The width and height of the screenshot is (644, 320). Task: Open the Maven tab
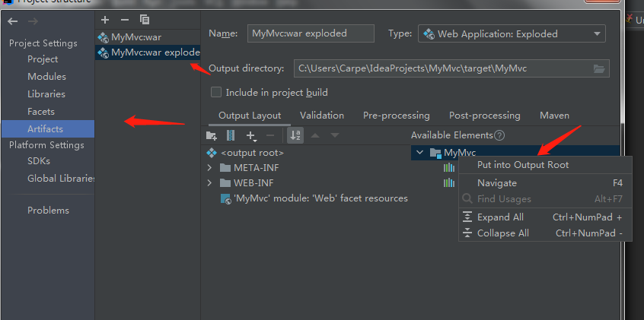pos(554,116)
